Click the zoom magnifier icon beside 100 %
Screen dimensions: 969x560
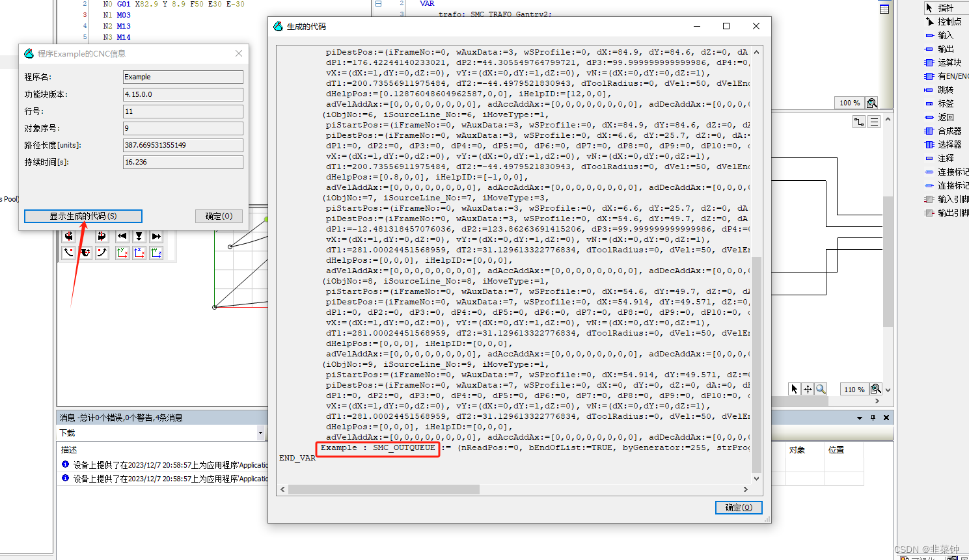pyautogui.click(x=872, y=103)
